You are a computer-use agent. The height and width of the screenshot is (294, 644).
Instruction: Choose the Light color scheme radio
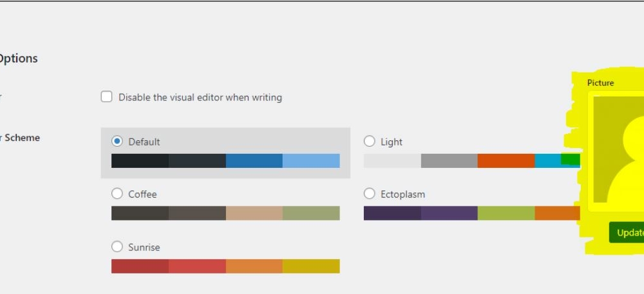click(x=369, y=142)
